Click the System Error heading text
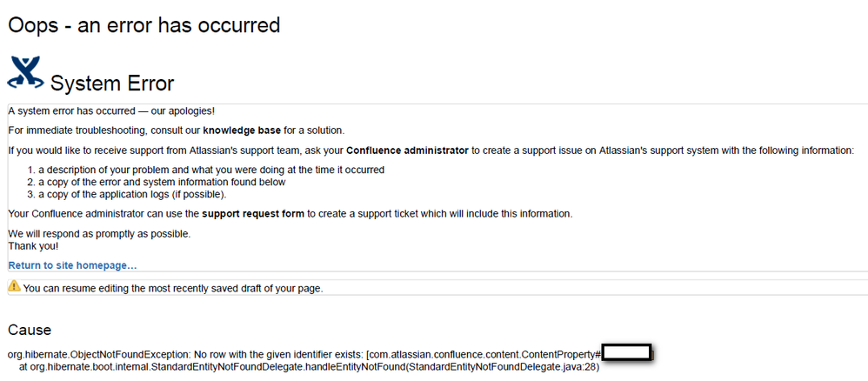868x381 pixels. [x=112, y=84]
